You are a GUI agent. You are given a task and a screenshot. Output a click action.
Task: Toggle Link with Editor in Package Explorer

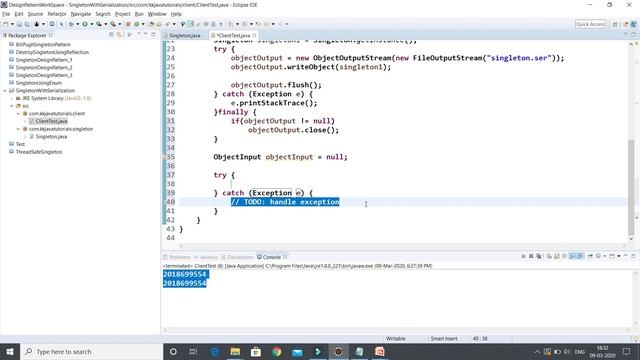click(x=119, y=35)
